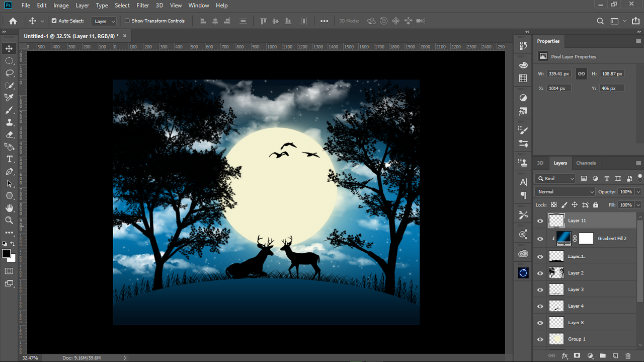Click the Gradient Fill 2 layer mask thumbnail
Screen dimensions: 644x362
point(586,239)
